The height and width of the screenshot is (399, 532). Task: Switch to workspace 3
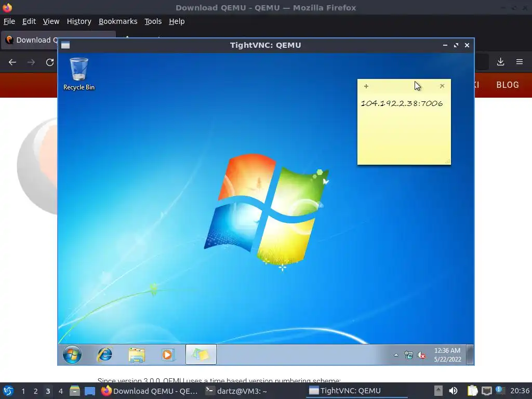pos(48,391)
